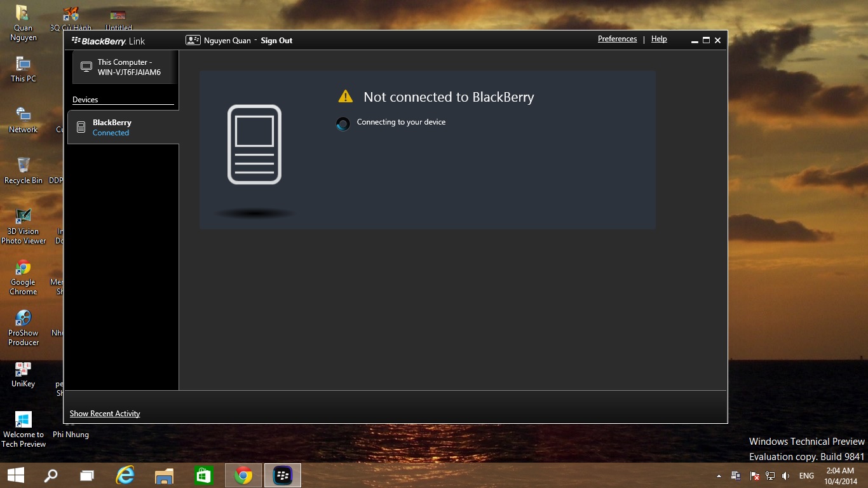
Task: Select ProShow Producer desktop icon
Action: point(24,328)
